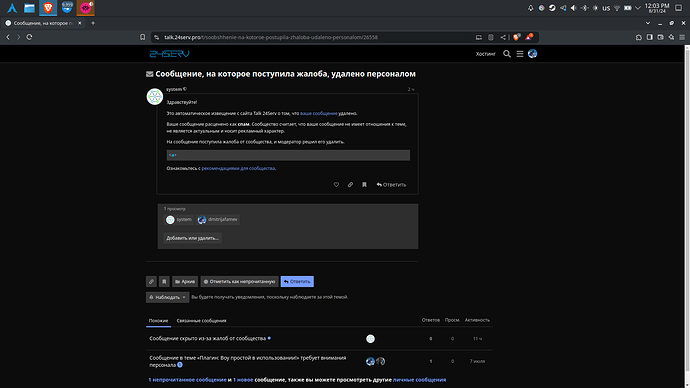Open the Wi-Fi network tray icon
This screenshot has width=690, height=388.
point(617,8)
